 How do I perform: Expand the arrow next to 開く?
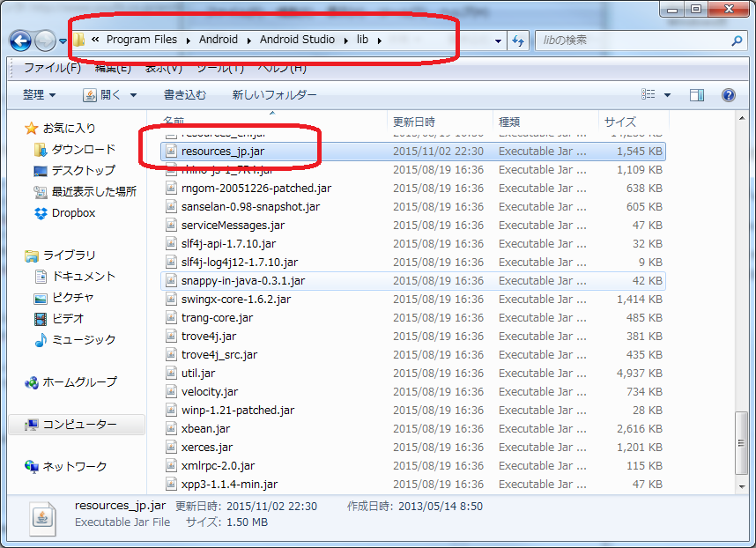click(x=134, y=95)
